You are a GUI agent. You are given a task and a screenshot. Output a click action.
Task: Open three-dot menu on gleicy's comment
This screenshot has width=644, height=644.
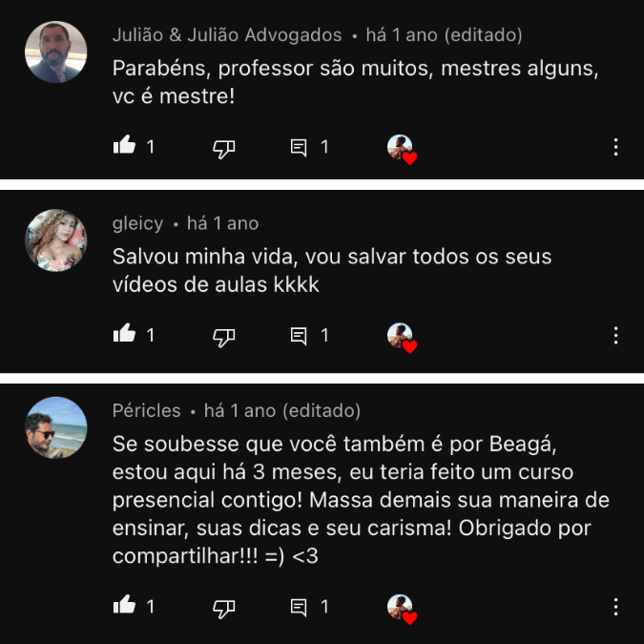click(x=615, y=336)
